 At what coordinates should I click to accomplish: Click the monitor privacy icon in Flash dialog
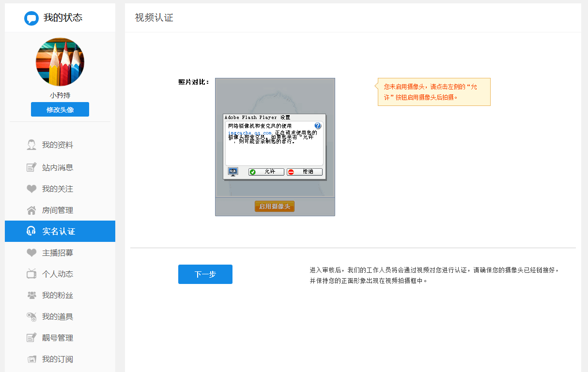(233, 172)
